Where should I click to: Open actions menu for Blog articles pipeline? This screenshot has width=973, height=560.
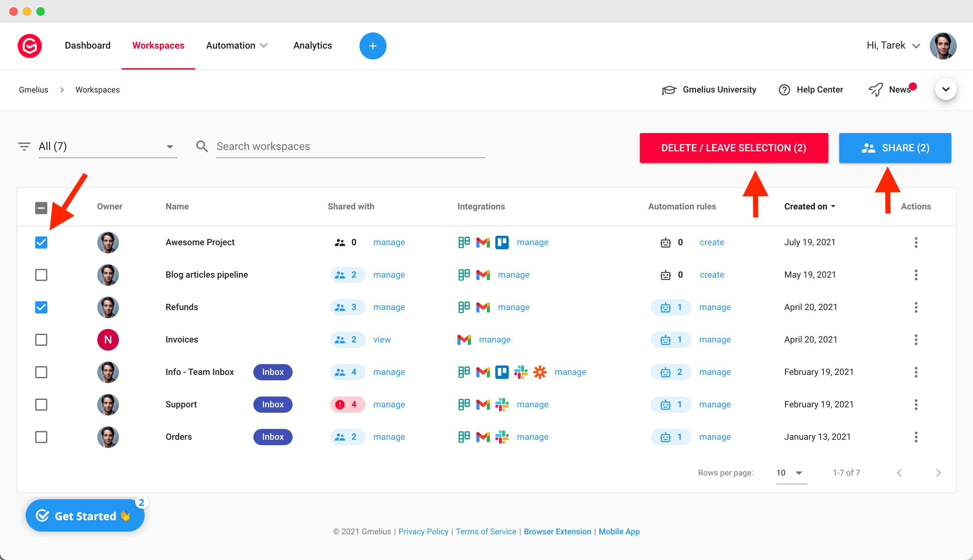point(916,275)
